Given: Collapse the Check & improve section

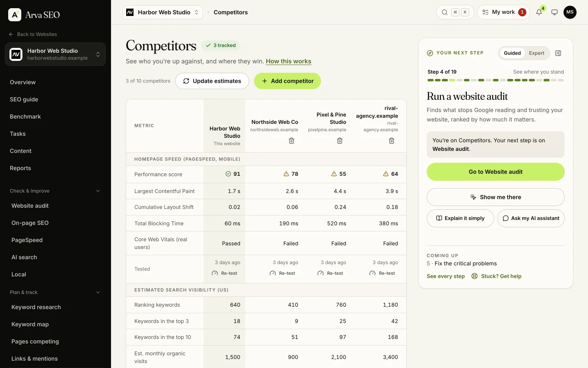Looking at the screenshot, I should pos(55,191).
